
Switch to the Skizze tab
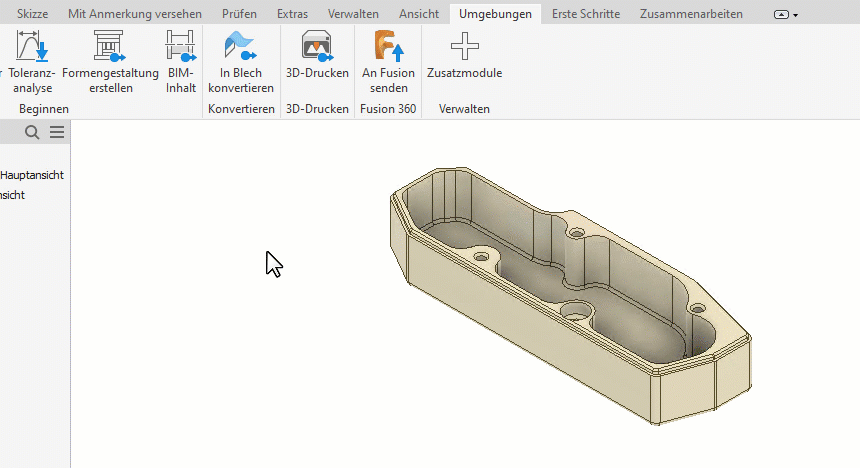[32, 14]
